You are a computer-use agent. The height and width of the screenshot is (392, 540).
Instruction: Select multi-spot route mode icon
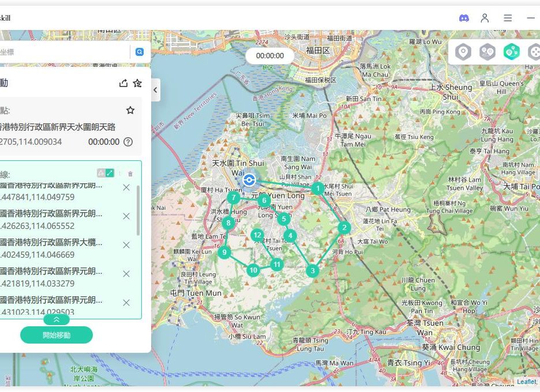pos(511,52)
